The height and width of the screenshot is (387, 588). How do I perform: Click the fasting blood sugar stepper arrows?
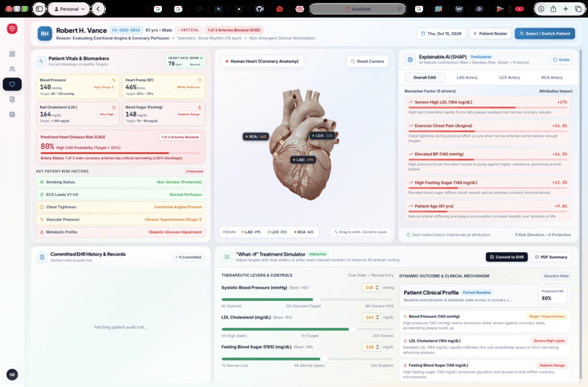378,347
